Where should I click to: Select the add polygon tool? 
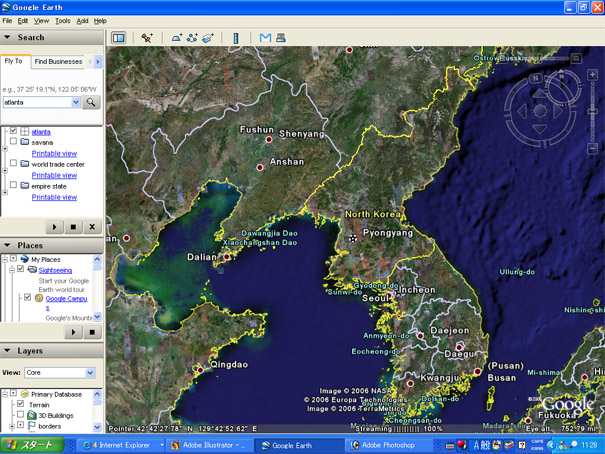point(177,38)
